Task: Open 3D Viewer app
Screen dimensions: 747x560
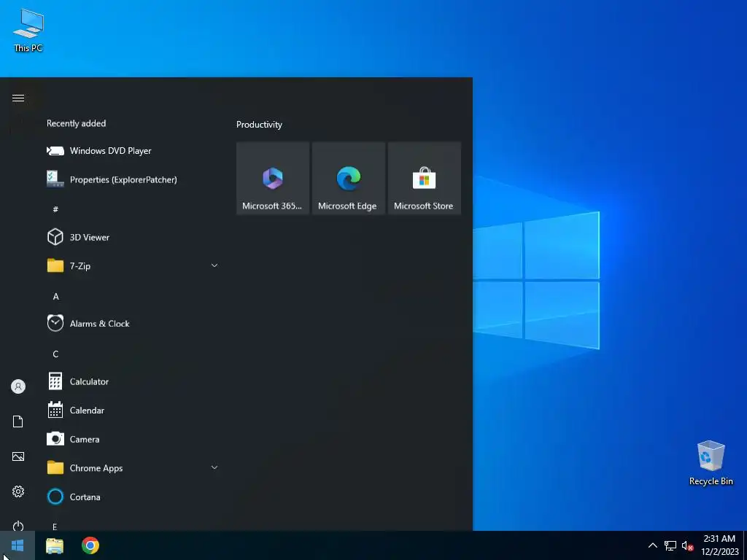Action: (133, 237)
